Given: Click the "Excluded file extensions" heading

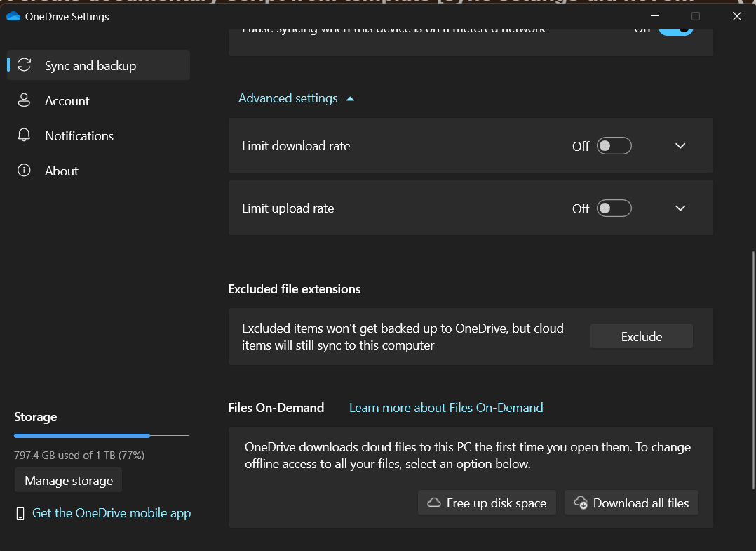Looking at the screenshot, I should [x=294, y=289].
